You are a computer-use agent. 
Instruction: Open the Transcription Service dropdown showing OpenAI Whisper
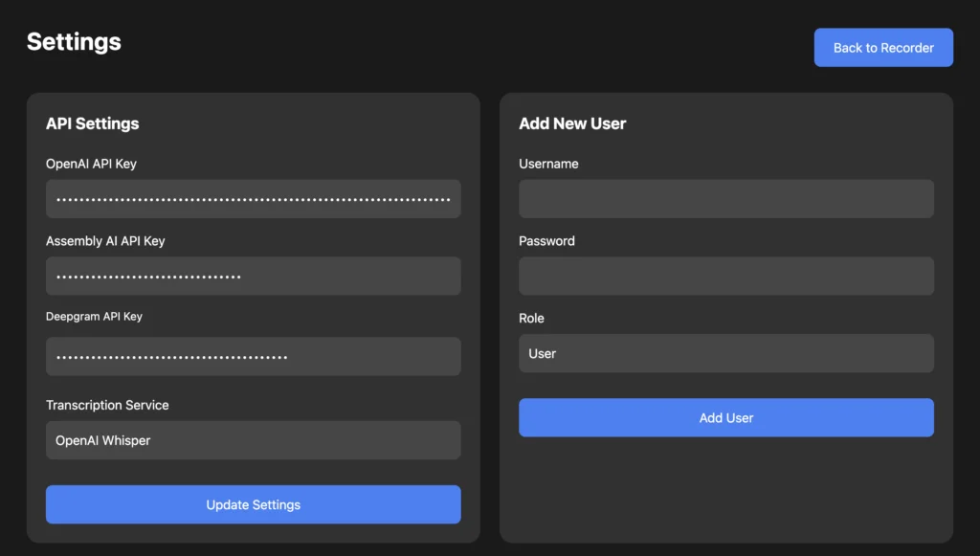[x=253, y=440]
